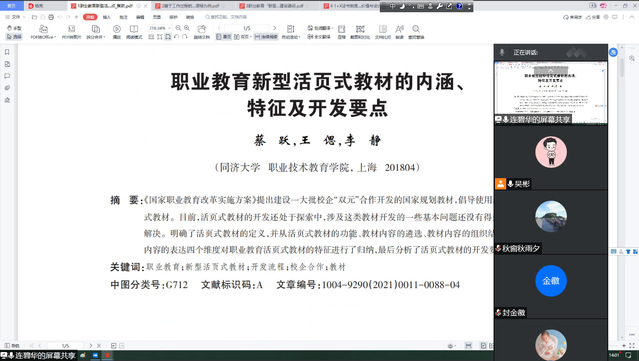Click the print icon in quick toolbar

[x=51, y=17]
